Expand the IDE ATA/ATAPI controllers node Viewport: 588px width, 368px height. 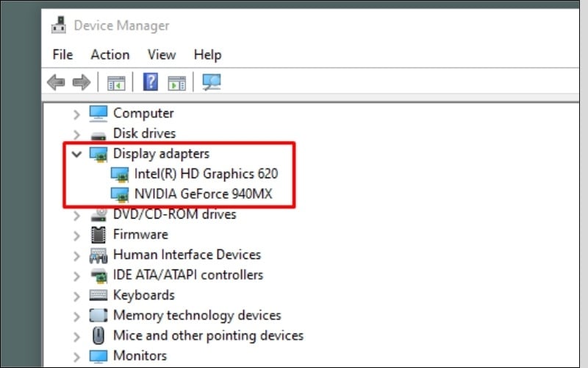(76, 276)
